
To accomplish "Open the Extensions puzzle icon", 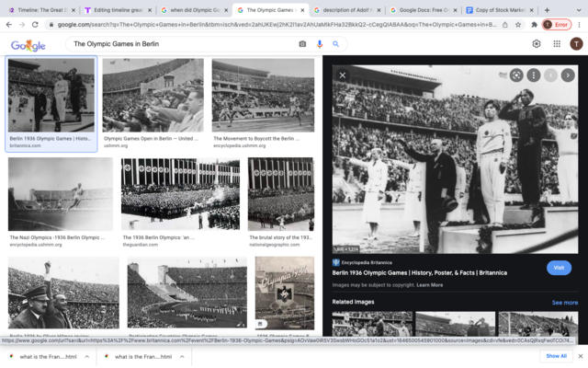I will click(534, 25).
